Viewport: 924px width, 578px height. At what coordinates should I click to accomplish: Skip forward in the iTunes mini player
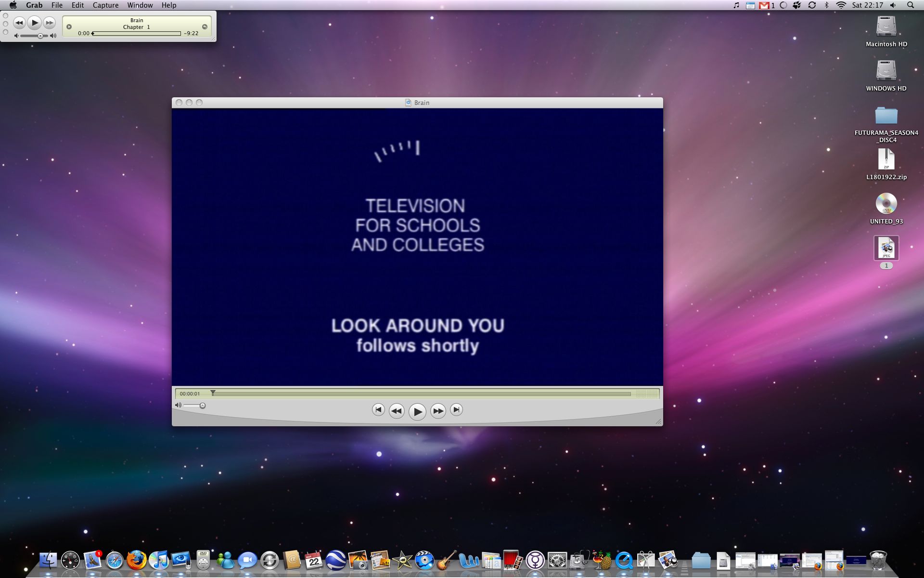tap(50, 23)
